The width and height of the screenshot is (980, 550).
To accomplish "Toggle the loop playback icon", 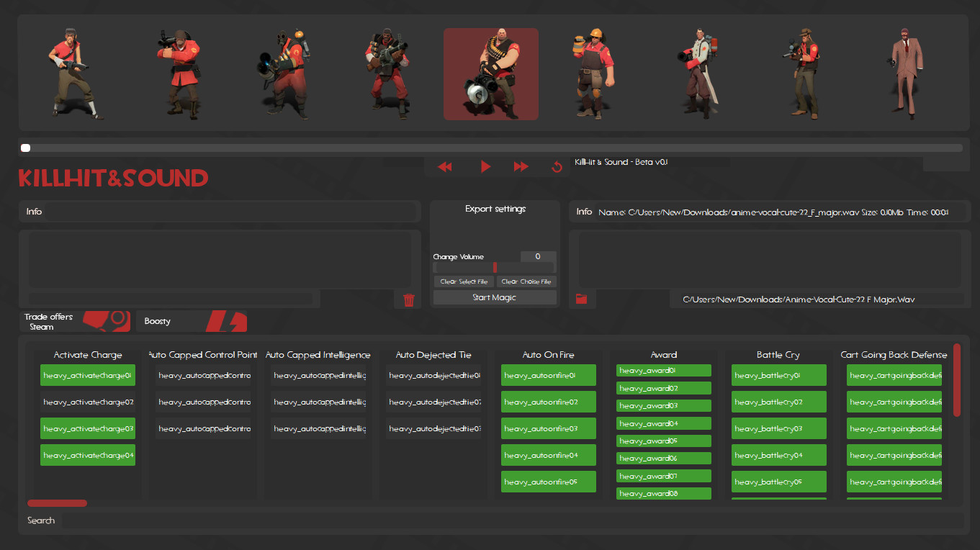I will coord(556,166).
